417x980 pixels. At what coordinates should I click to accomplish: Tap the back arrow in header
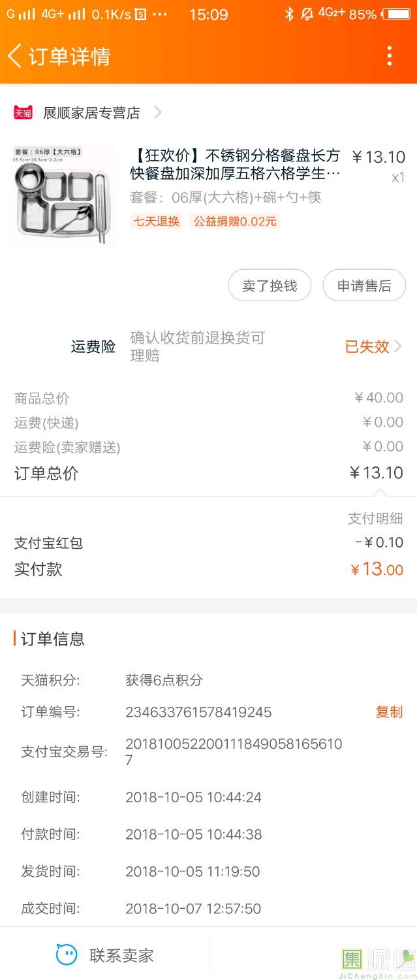coord(14,56)
